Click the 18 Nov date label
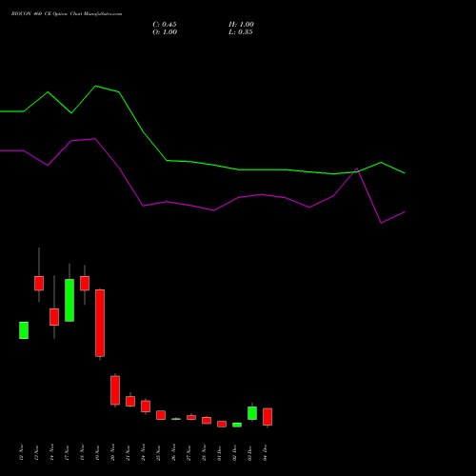The height and width of the screenshot is (476, 476). [x=82, y=452]
